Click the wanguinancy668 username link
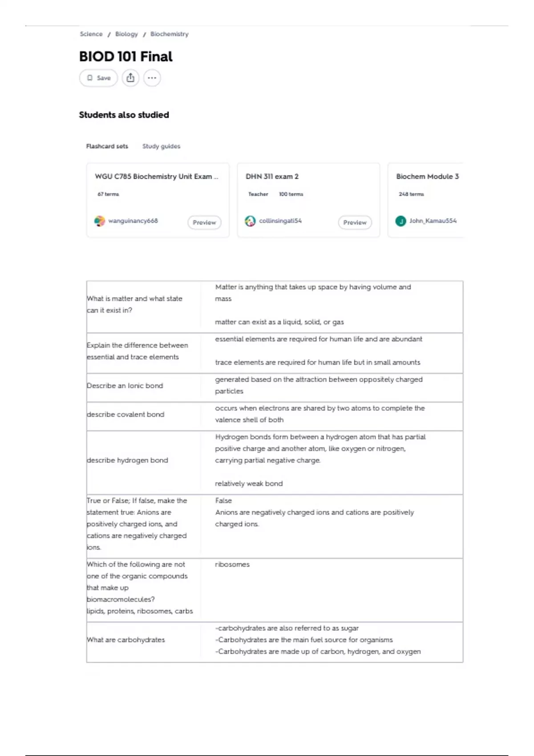Viewport: 534px width, 756px height. coord(133,221)
